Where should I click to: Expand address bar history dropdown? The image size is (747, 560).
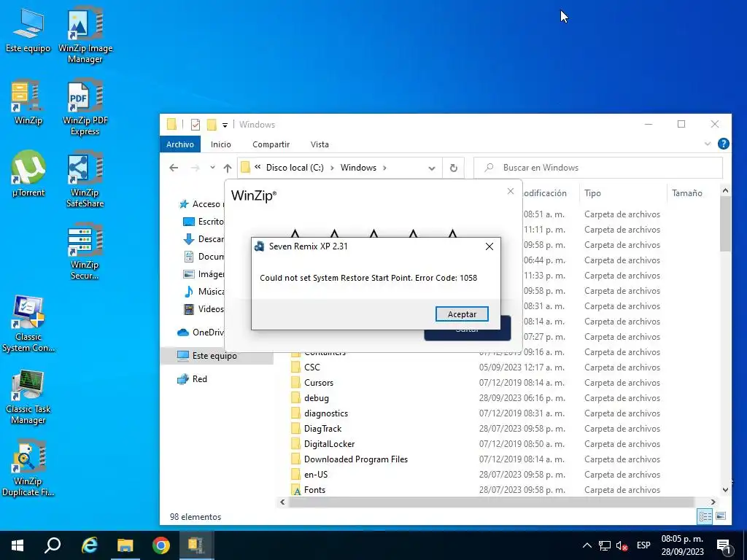[x=432, y=168]
